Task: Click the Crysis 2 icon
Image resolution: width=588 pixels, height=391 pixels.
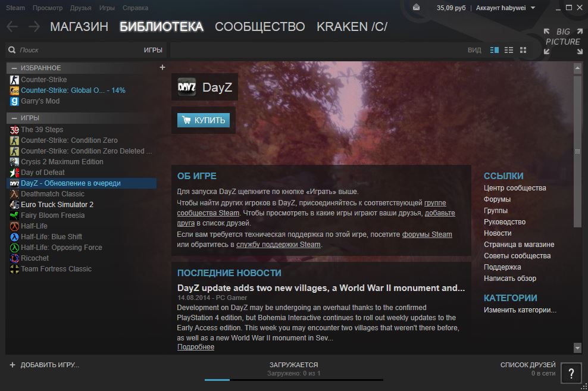Action: coord(14,162)
